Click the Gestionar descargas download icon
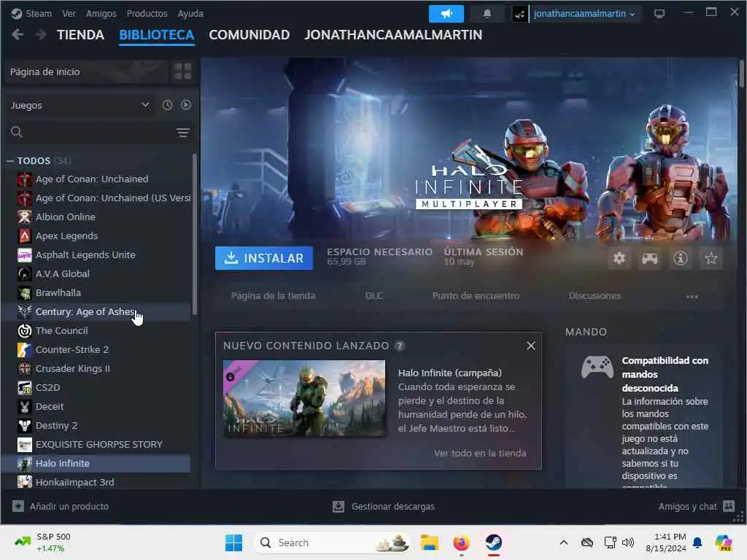Viewport: 747px width, 560px height. click(338, 507)
